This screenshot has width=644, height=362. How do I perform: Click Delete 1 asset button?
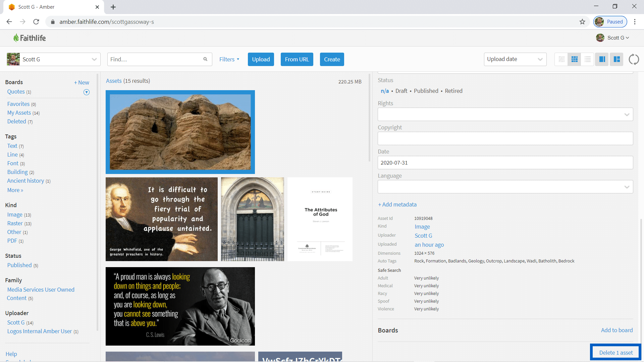click(x=616, y=353)
